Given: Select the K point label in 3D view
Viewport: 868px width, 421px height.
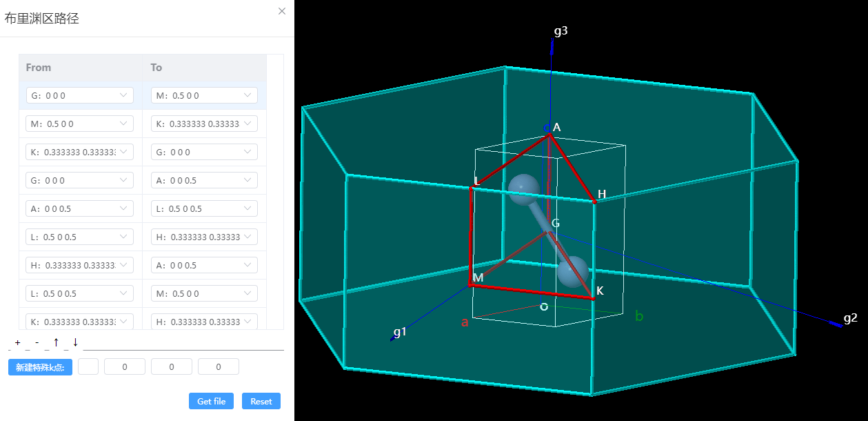Looking at the screenshot, I should pyautogui.click(x=600, y=291).
